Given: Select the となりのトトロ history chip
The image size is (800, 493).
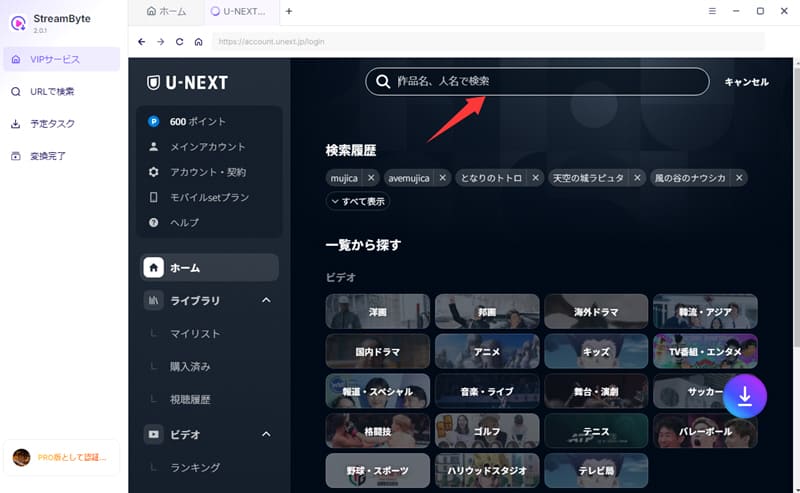Looking at the screenshot, I should click(x=491, y=178).
